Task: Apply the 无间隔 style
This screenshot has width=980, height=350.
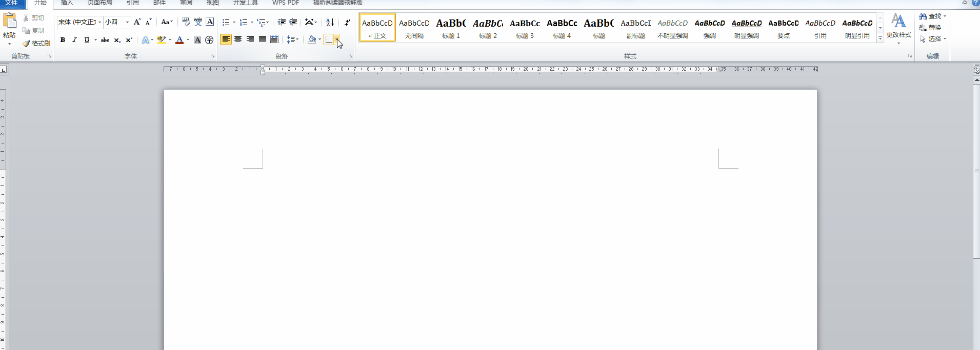Action: click(414, 28)
